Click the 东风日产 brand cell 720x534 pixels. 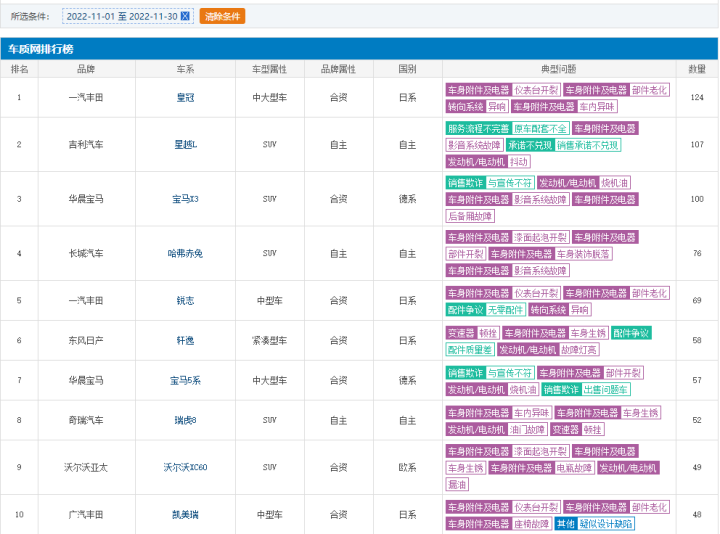[x=86, y=341]
